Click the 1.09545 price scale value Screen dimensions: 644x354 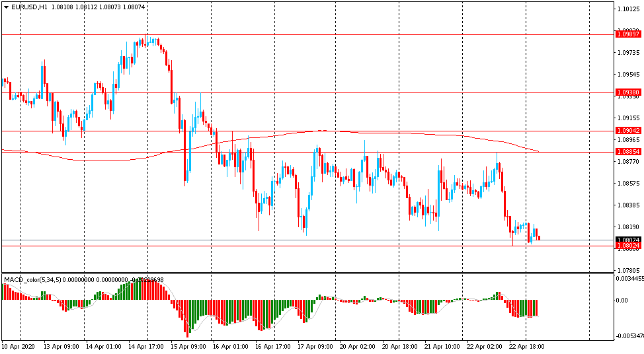628,74
